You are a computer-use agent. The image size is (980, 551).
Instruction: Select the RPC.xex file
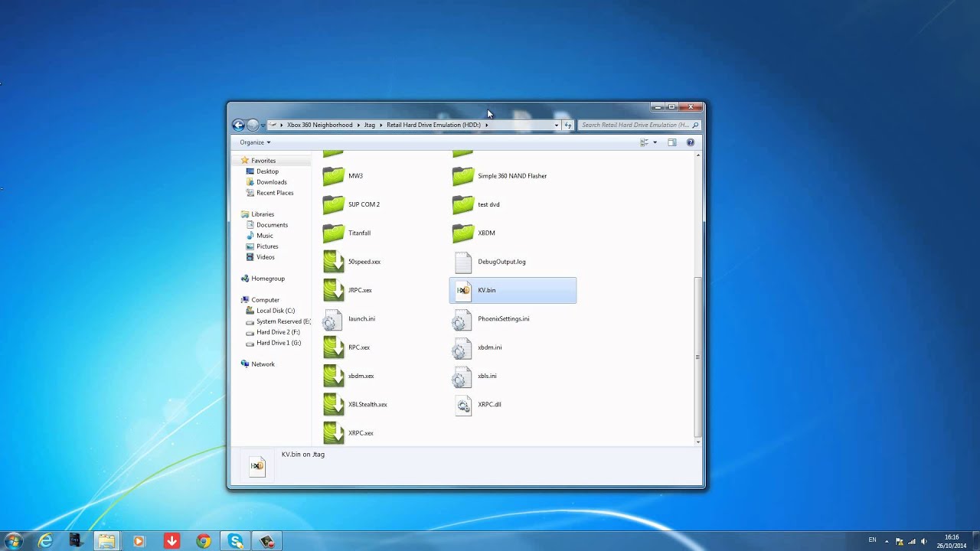pos(346,347)
